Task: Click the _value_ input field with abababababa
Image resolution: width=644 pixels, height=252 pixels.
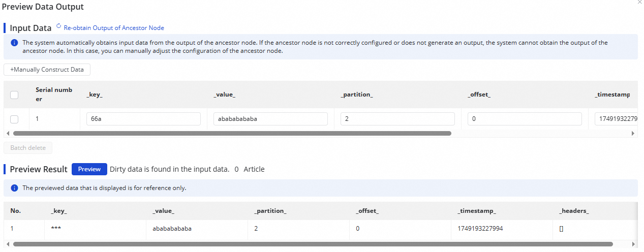Action: click(x=270, y=119)
